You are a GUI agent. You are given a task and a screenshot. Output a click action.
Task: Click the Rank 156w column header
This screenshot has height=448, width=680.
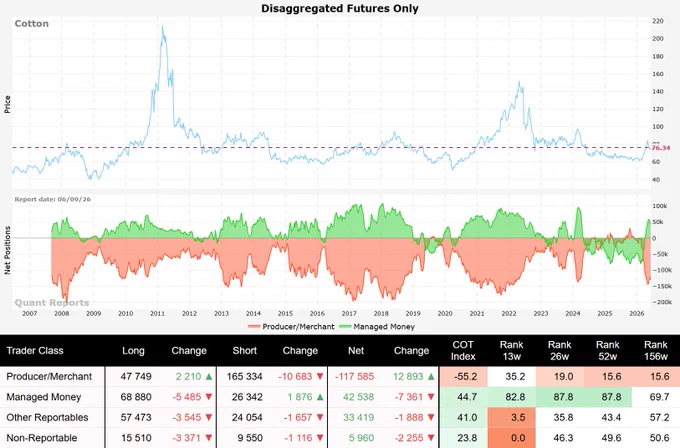[656, 350]
